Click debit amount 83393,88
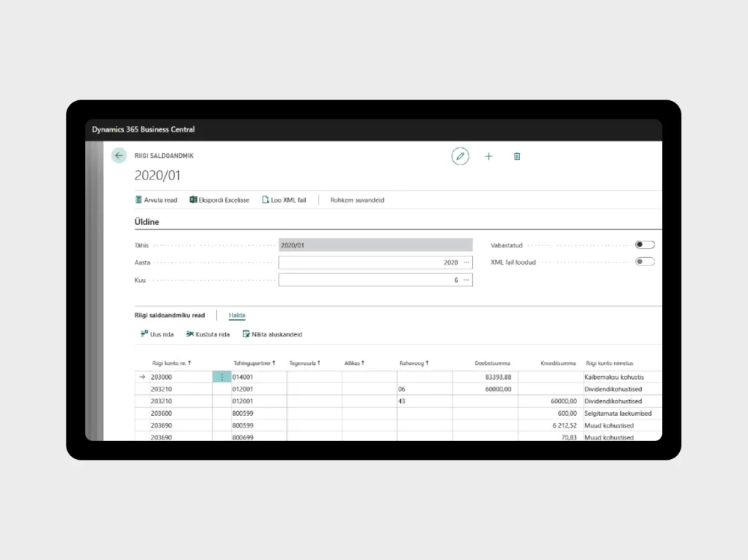The width and height of the screenshot is (748, 560). coord(485,377)
